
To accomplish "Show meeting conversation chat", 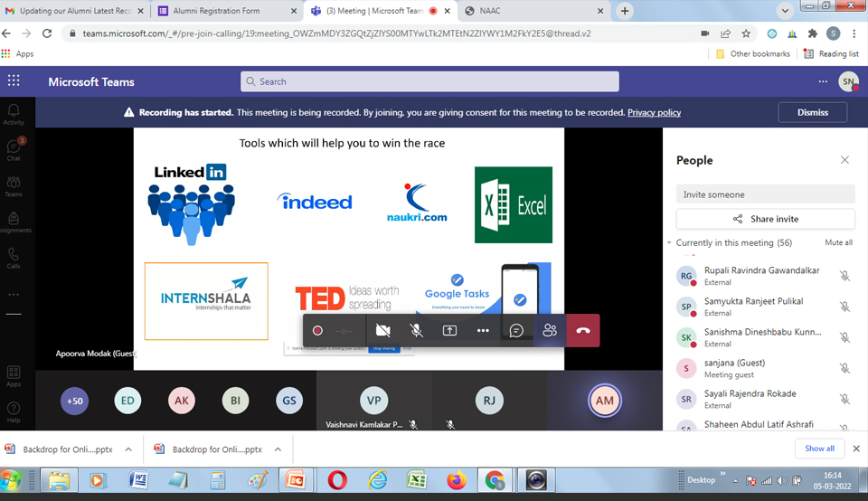I will pyautogui.click(x=516, y=330).
